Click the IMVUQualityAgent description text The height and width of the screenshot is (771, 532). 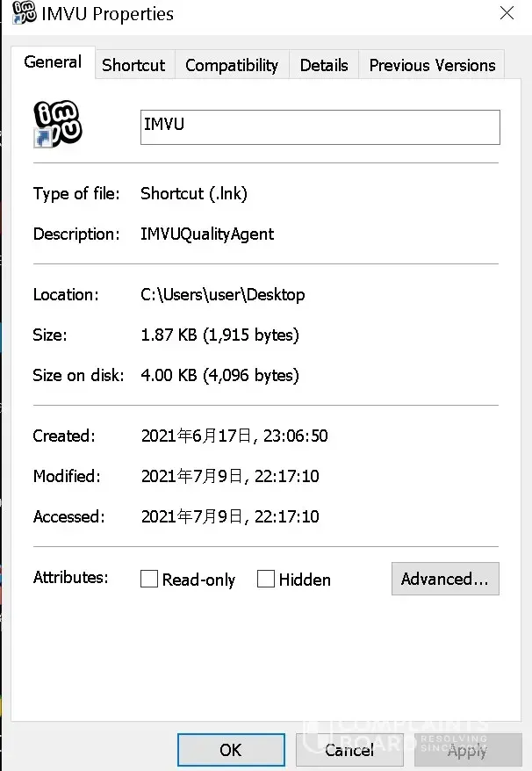pos(207,234)
